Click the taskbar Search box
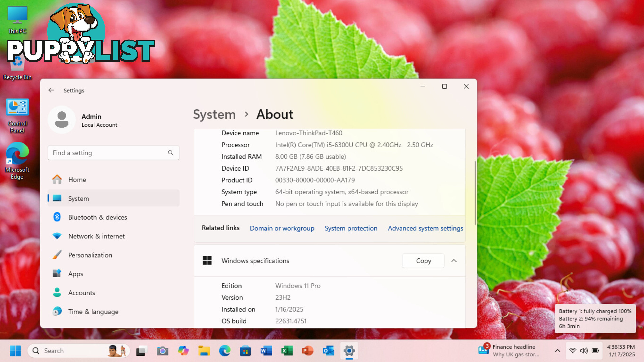Viewport: 644px width, 362px height. 79,351
